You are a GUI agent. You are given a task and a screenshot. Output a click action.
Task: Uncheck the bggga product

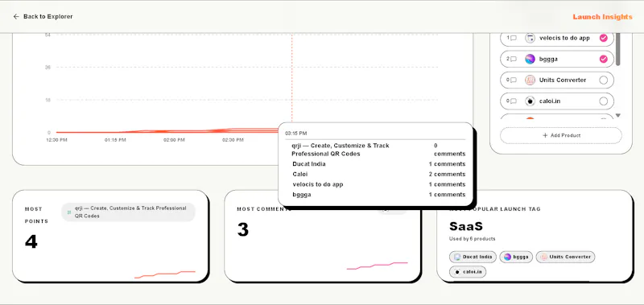pos(603,59)
